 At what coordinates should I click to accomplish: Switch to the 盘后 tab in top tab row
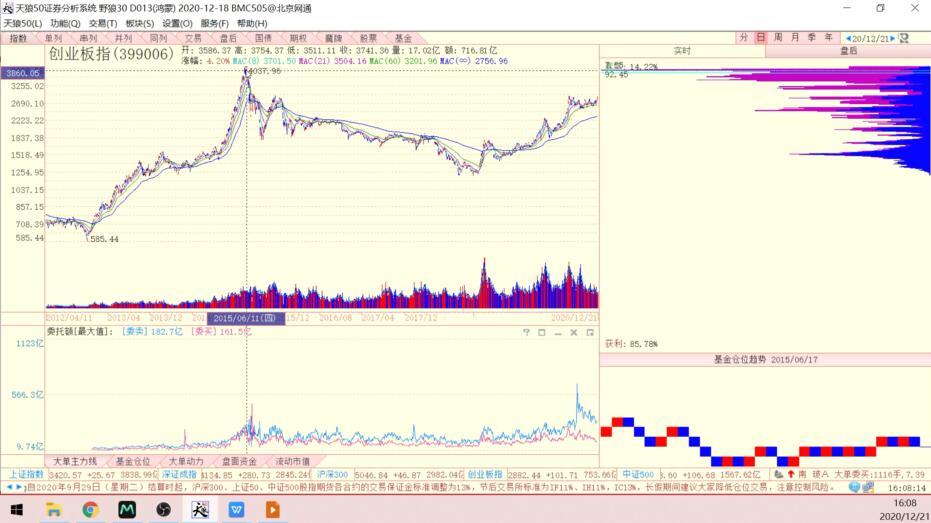point(228,38)
